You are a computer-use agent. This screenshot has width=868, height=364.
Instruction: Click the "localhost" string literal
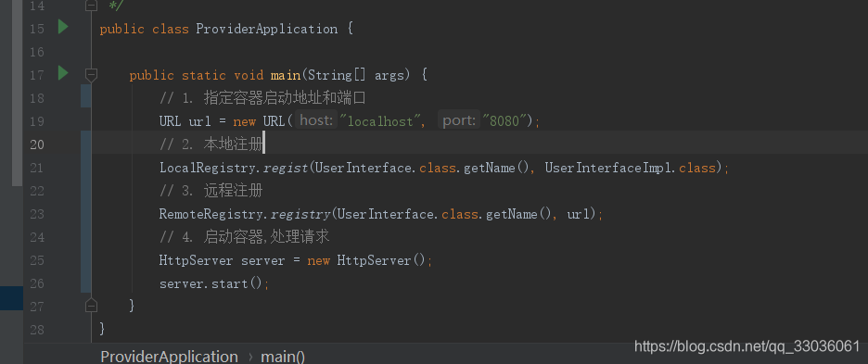(x=380, y=120)
